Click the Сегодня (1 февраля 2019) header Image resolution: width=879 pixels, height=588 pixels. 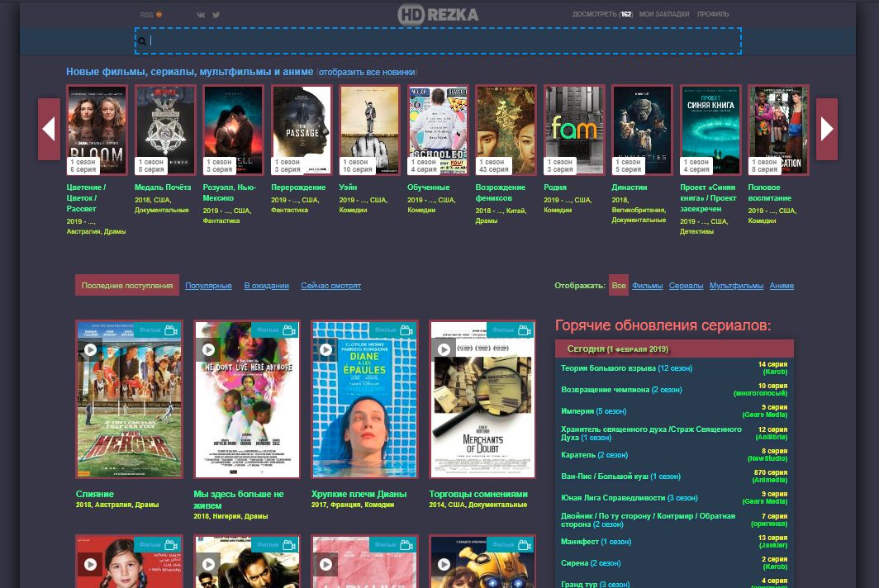tap(674, 349)
